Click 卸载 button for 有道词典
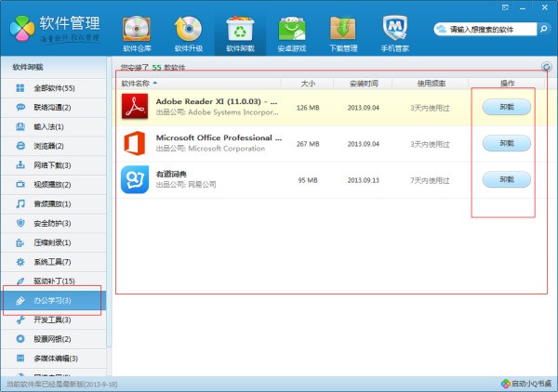The image size is (558, 392). [506, 178]
